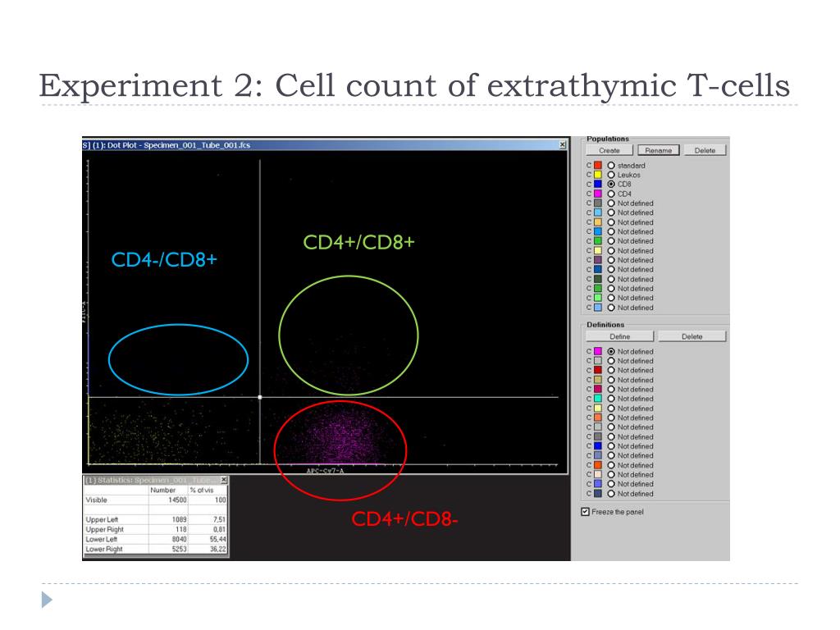Click the Upper Right row label
The width and height of the screenshot is (840, 630).
pyautogui.click(x=104, y=529)
